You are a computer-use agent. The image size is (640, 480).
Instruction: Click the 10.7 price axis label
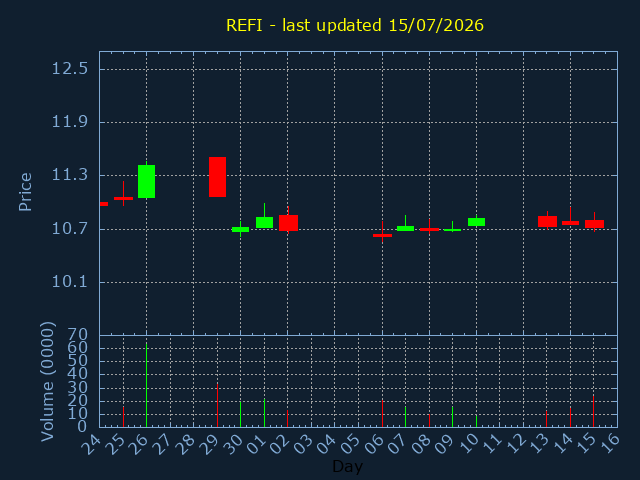click(x=70, y=229)
